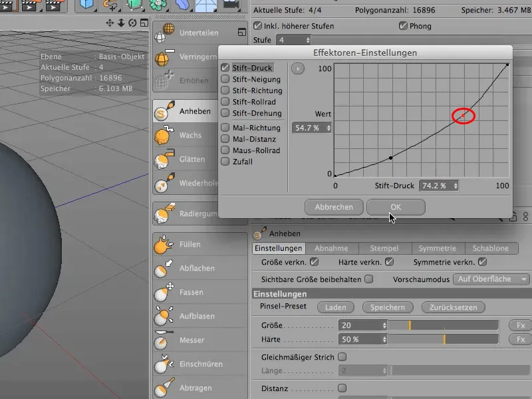
Task: Click the Stufe value stepper
Action: tap(308, 40)
